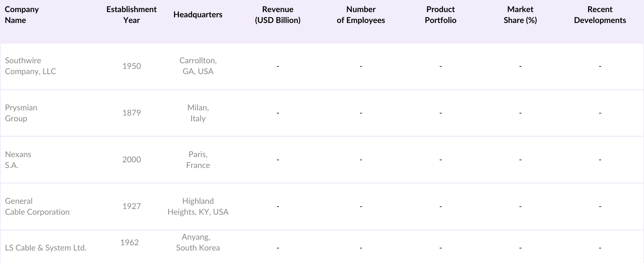Click the Product Portfolio column header
Viewport: 644px width, 263px height.
coord(440,15)
